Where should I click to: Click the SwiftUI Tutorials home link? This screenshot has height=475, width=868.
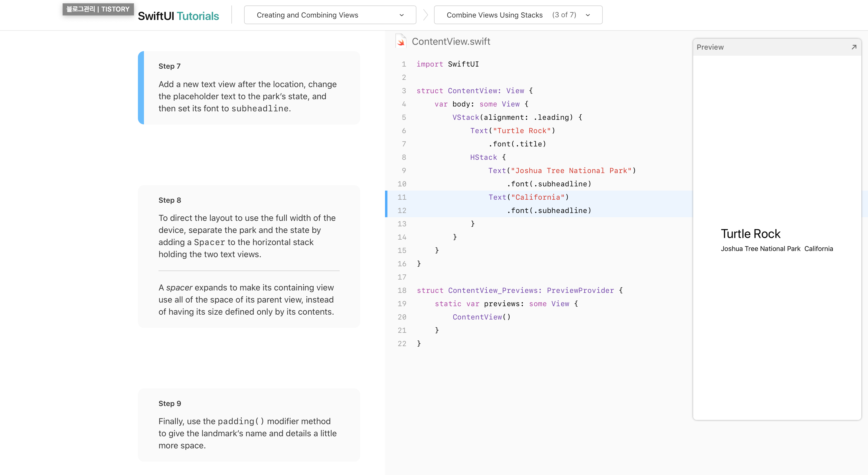(x=178, y=16)
